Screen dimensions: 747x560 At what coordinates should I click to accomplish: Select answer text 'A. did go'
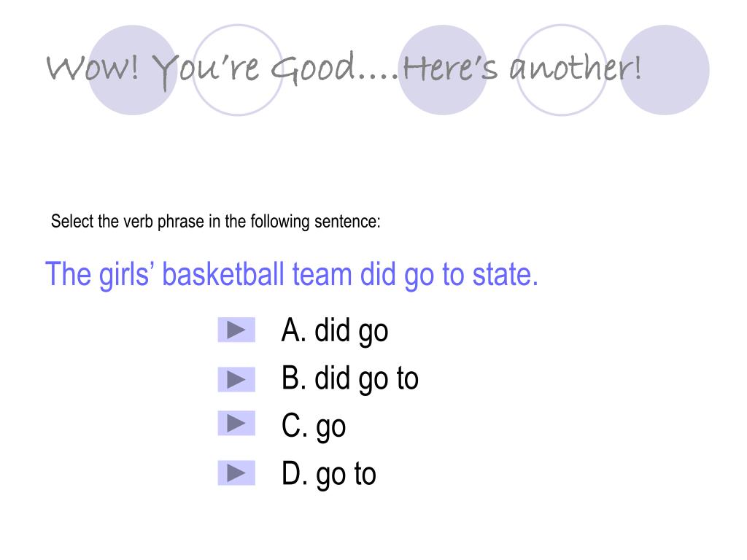point(334,331)
